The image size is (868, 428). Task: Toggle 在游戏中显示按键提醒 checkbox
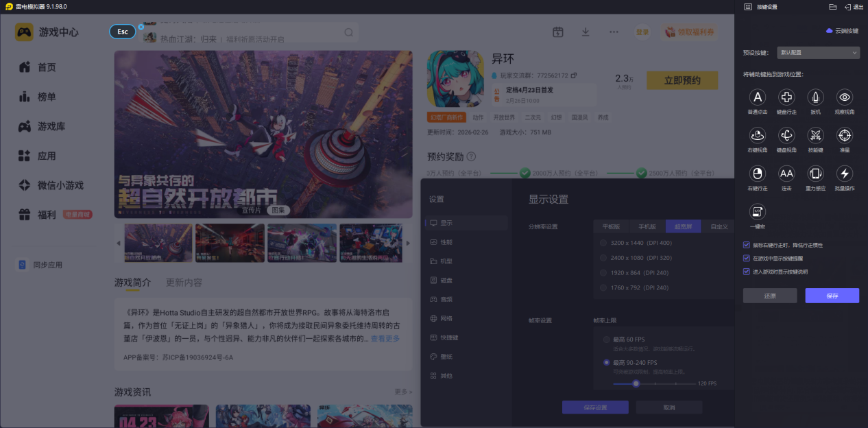pos(747,259)
